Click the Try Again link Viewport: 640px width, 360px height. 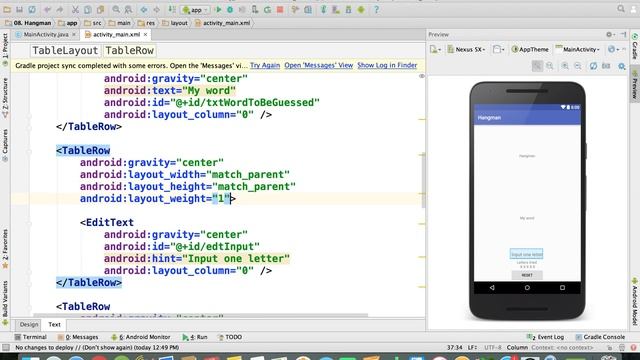[265, 65]
